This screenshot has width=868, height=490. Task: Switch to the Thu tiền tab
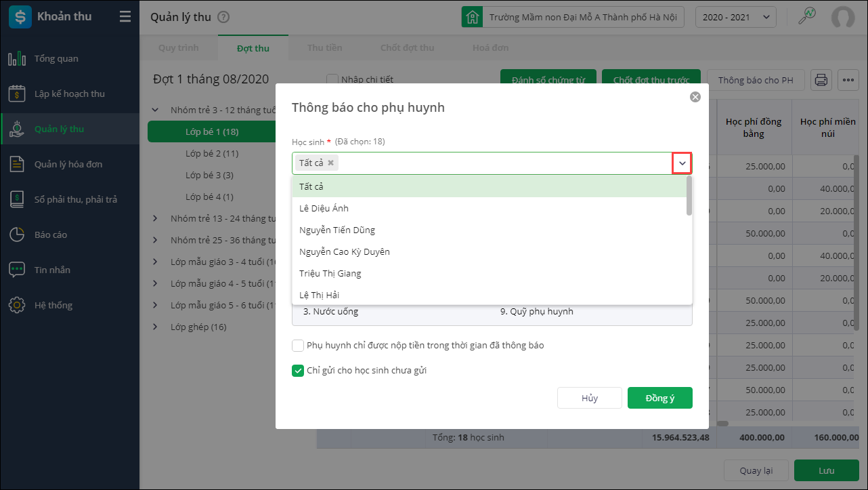click(324, 48)
